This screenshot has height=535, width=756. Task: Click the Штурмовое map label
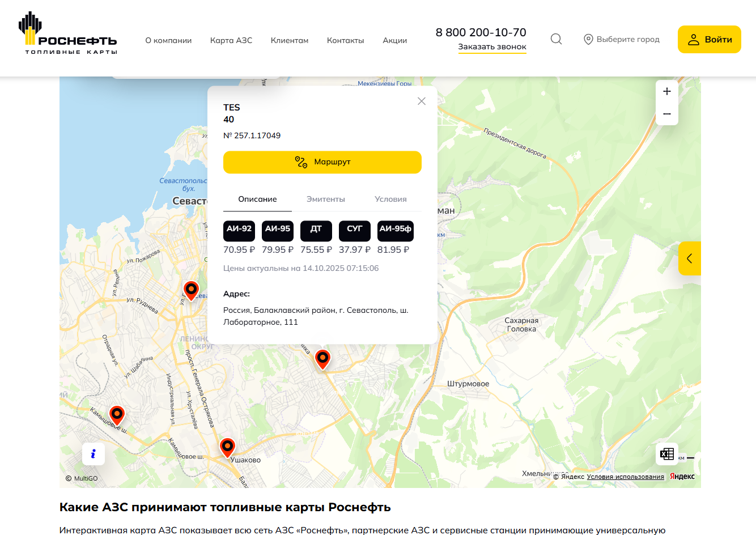click(x=468, y=384)
